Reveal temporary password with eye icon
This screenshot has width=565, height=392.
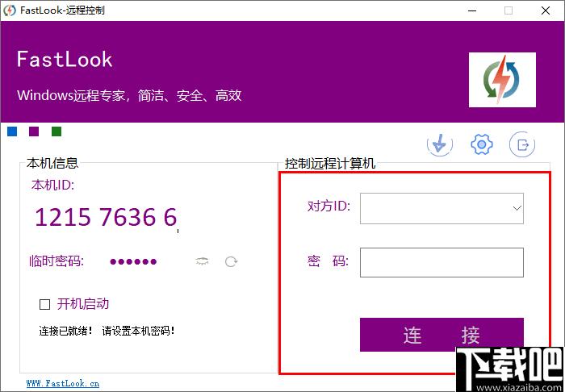tap(202, 261)
